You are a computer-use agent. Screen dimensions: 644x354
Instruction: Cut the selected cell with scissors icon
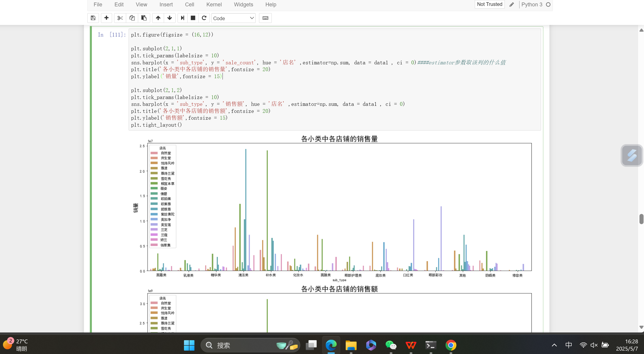[x=120, y=18]
